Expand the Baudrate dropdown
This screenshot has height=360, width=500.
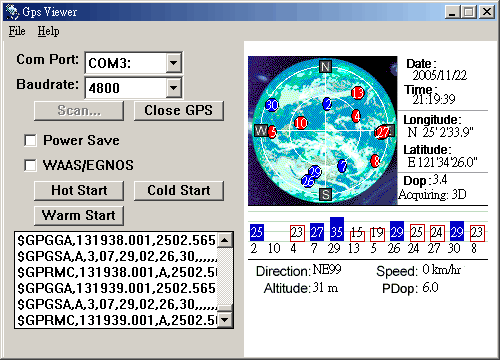point(174,88)
